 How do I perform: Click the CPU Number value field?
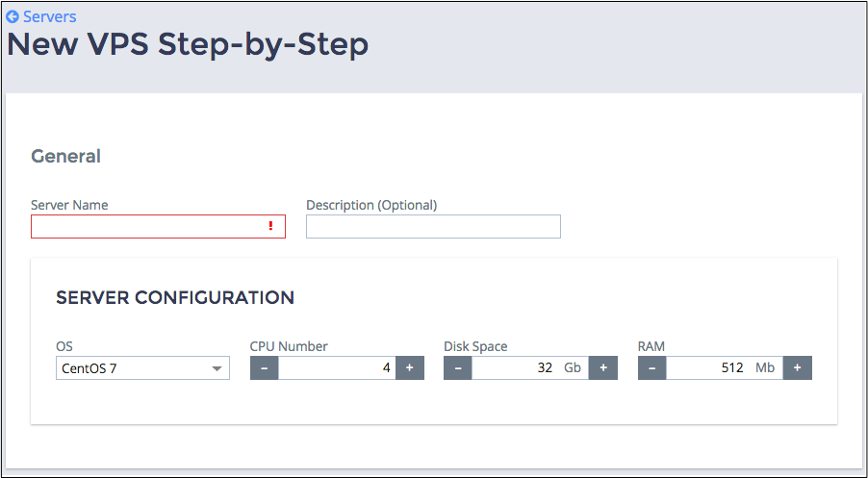[337, 368]
